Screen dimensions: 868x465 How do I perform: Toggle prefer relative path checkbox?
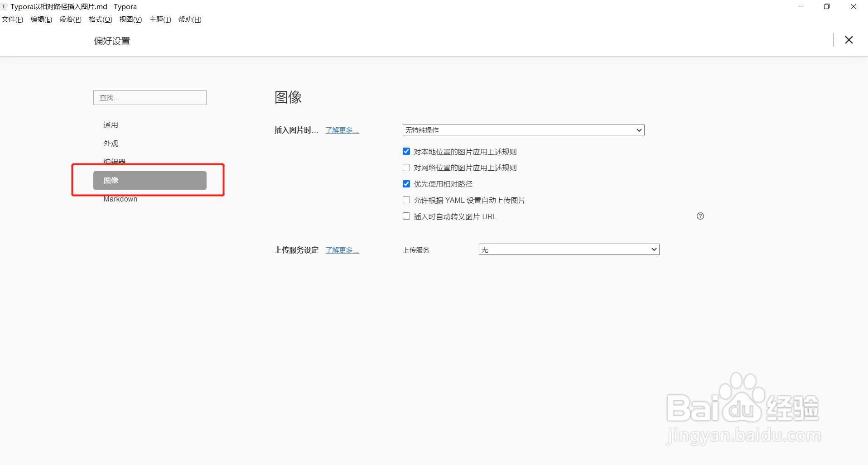[x=406, y=184]
